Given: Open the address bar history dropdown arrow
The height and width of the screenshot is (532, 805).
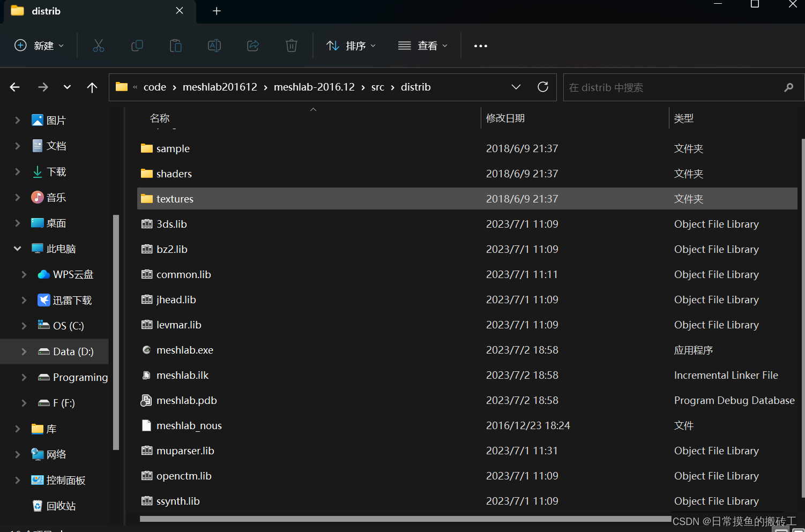Looking at the screenshot, I should [516, 87].
